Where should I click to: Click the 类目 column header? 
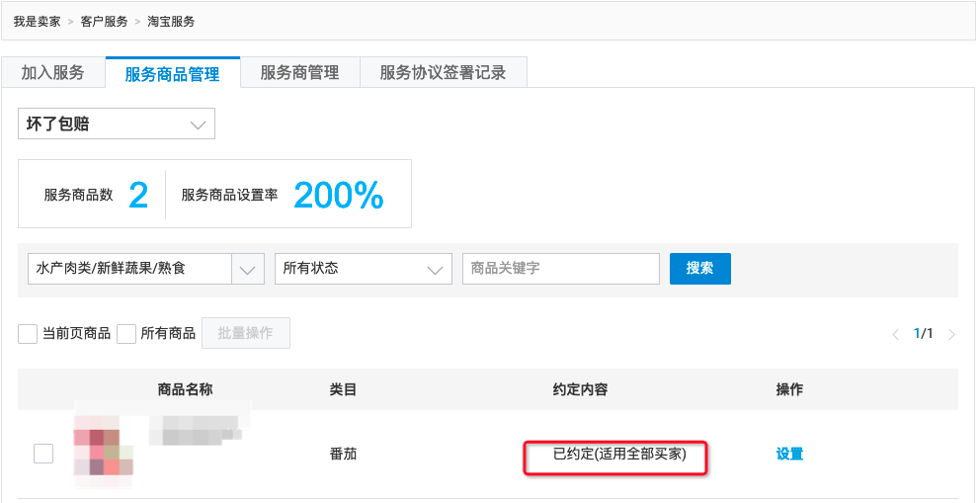(x=343, y=389)
